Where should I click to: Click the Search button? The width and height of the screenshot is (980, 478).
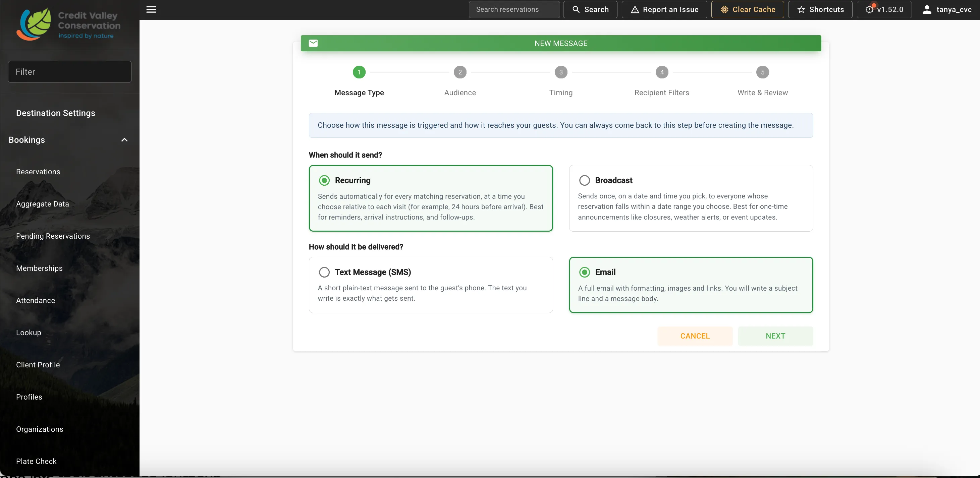[x=590, y=9]
